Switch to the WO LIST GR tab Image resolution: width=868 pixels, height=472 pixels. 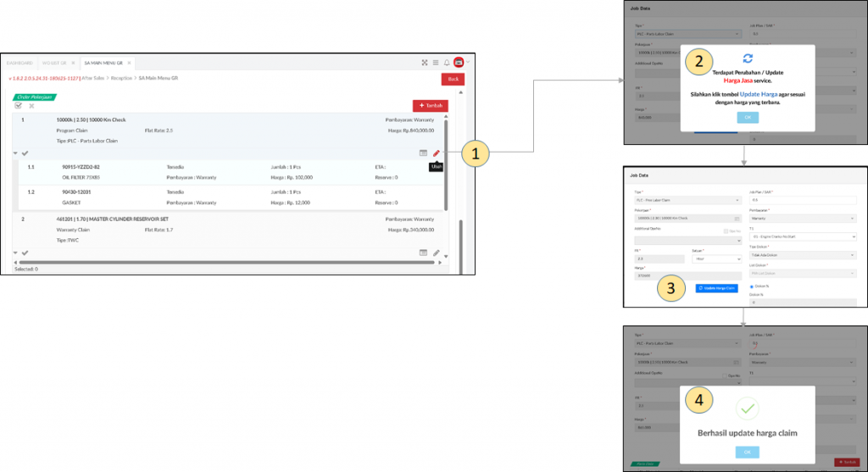(x=54, y=63)
